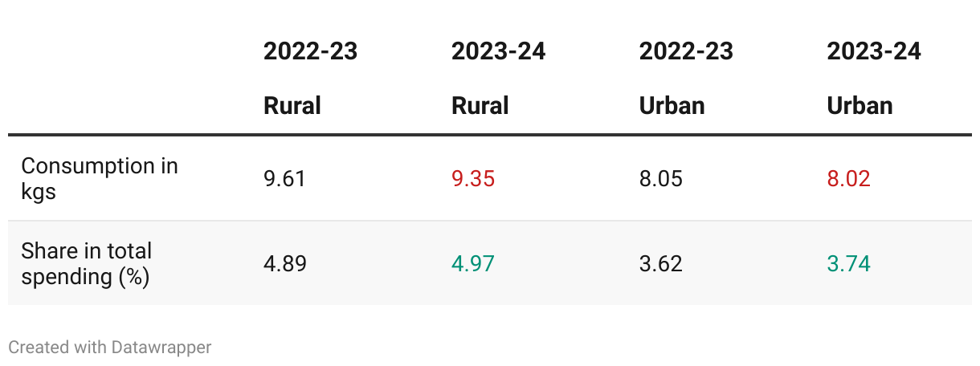Click the green 3.74 spending share
The image size is (980, 366).
click(849, 263)
